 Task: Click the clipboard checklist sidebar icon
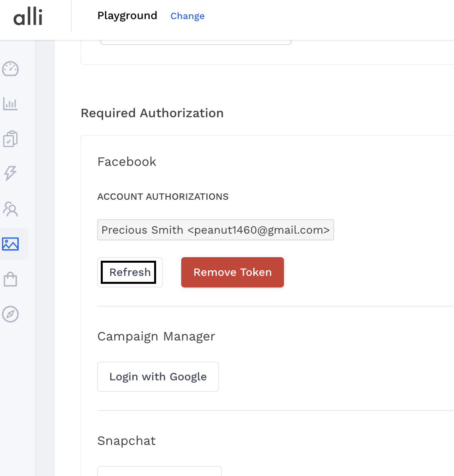[10, 139]
